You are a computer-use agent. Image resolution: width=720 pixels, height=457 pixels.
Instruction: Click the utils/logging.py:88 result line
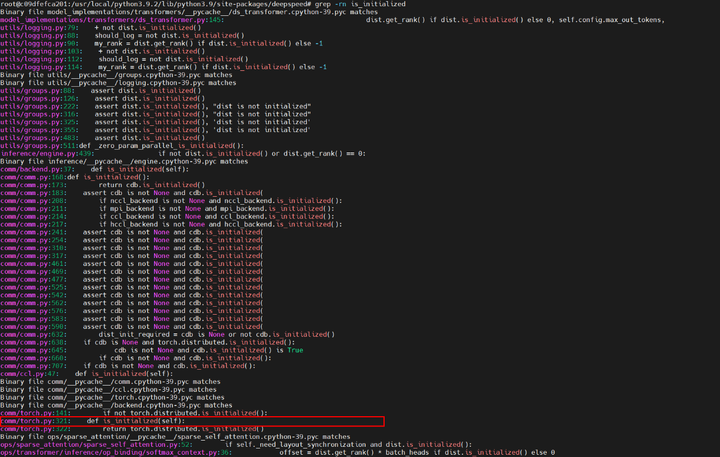click(x=122, y=35)
